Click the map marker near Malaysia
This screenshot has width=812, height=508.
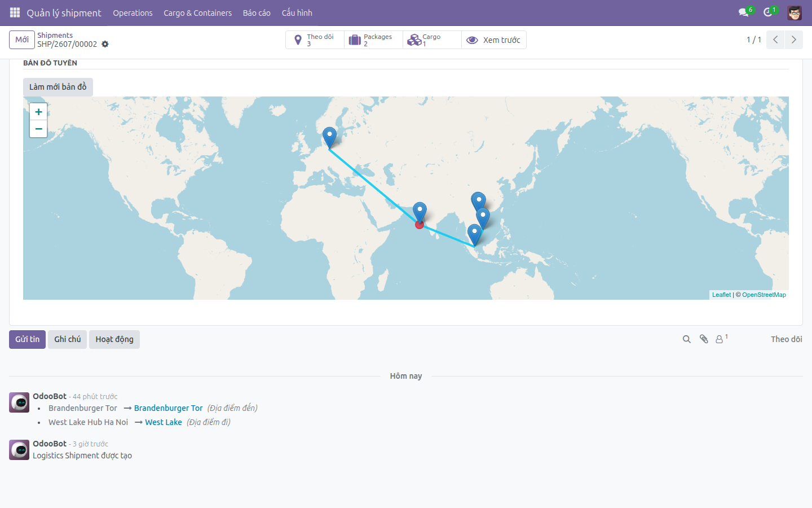click(475, 235)
